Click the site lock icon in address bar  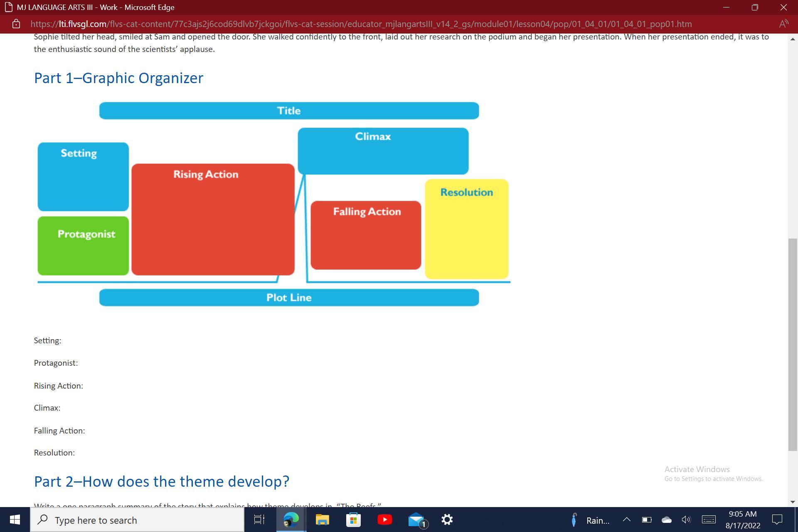(16, 24)
